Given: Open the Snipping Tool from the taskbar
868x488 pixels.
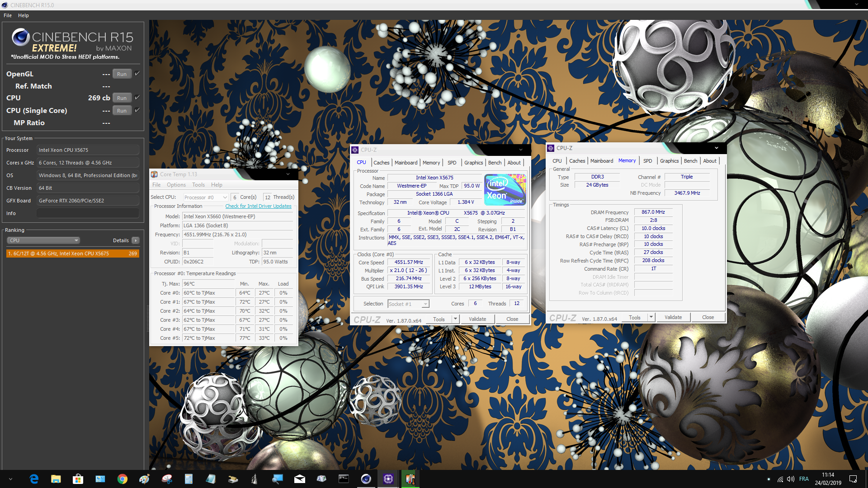Looking at the screenshot, I should coord(166,479).
